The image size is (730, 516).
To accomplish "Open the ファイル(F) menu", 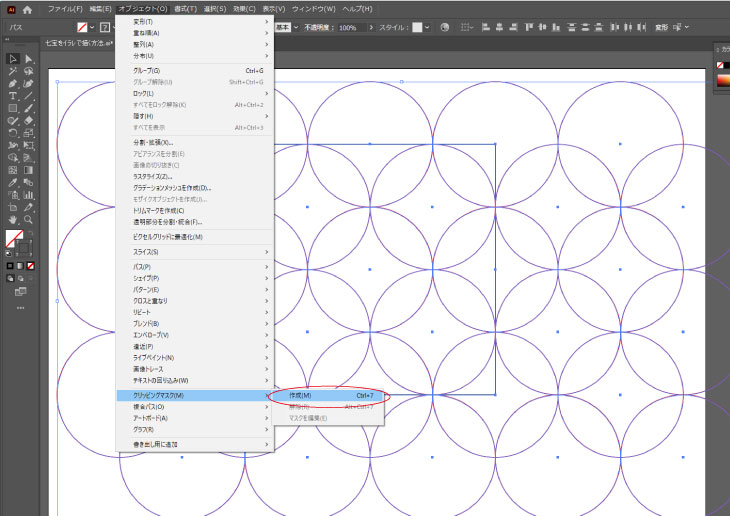I will (x=64, y=9).
